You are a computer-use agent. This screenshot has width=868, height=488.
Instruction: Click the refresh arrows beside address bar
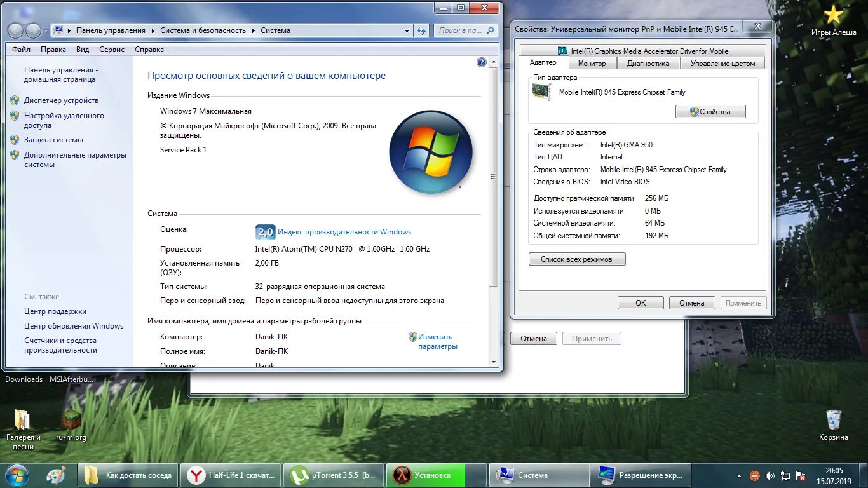pyautogui.click(x=421, y=30)
